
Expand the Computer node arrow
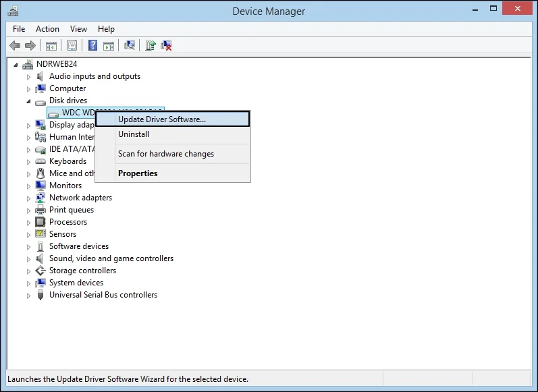28,89
